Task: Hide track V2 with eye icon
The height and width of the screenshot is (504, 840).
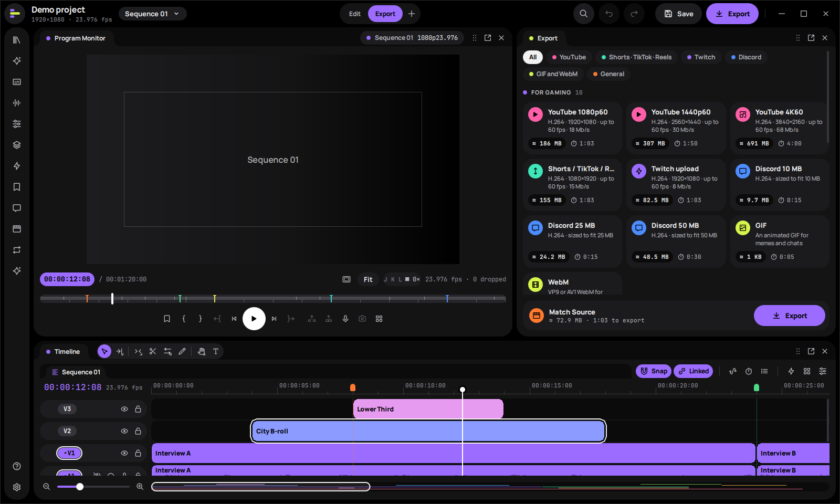Action: point(124,431)
